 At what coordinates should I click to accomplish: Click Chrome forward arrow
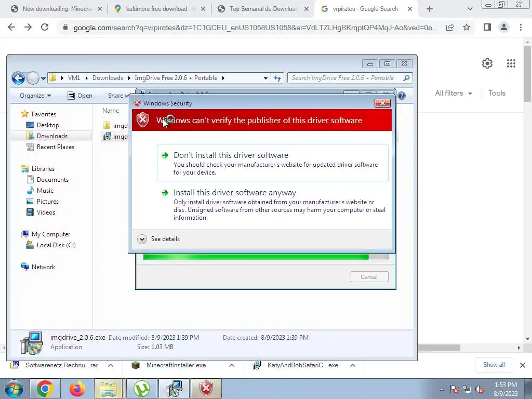[x=28, y=27]
